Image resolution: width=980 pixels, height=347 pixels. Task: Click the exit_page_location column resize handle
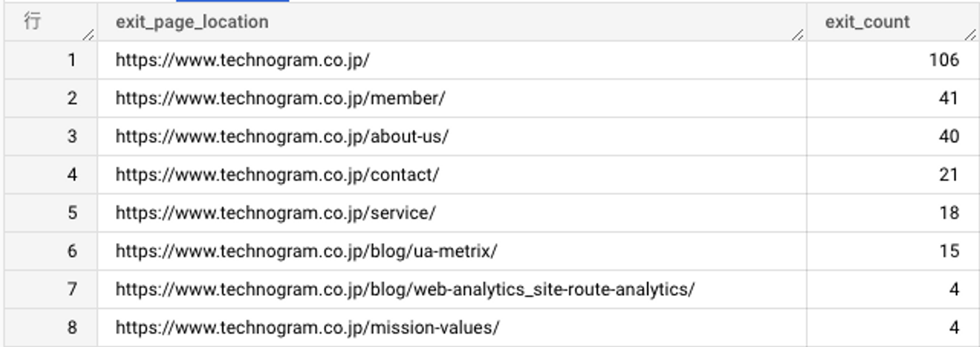point(797,35)
